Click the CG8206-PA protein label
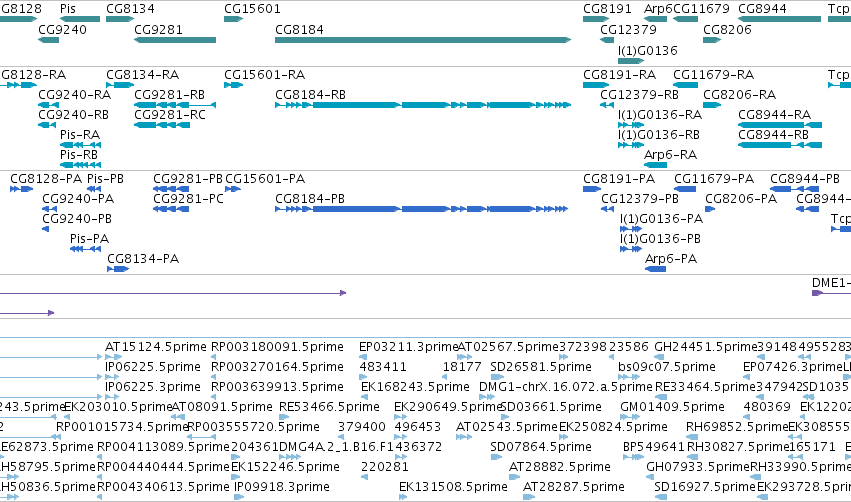 [741, 199]
